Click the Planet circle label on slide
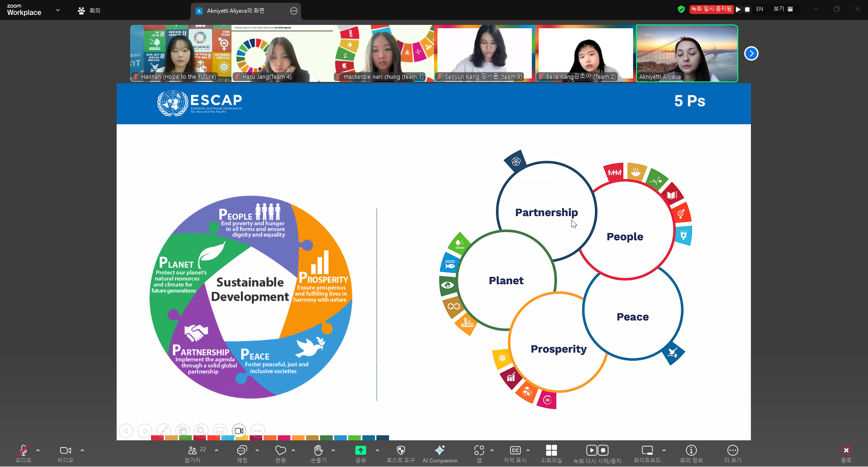This screenshot has height=467, width=868. point(506,281)
